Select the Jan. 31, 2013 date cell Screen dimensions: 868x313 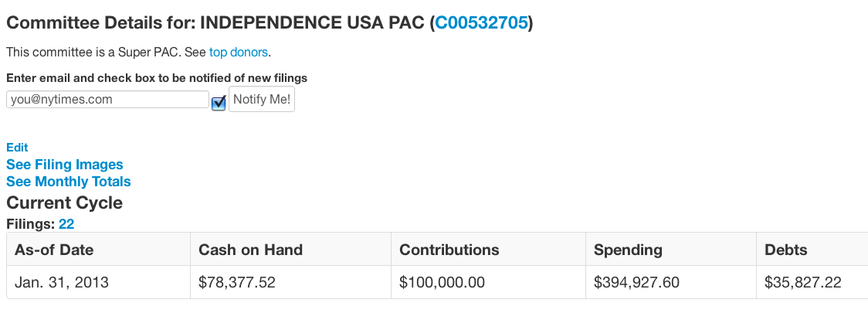pos(62,282)
